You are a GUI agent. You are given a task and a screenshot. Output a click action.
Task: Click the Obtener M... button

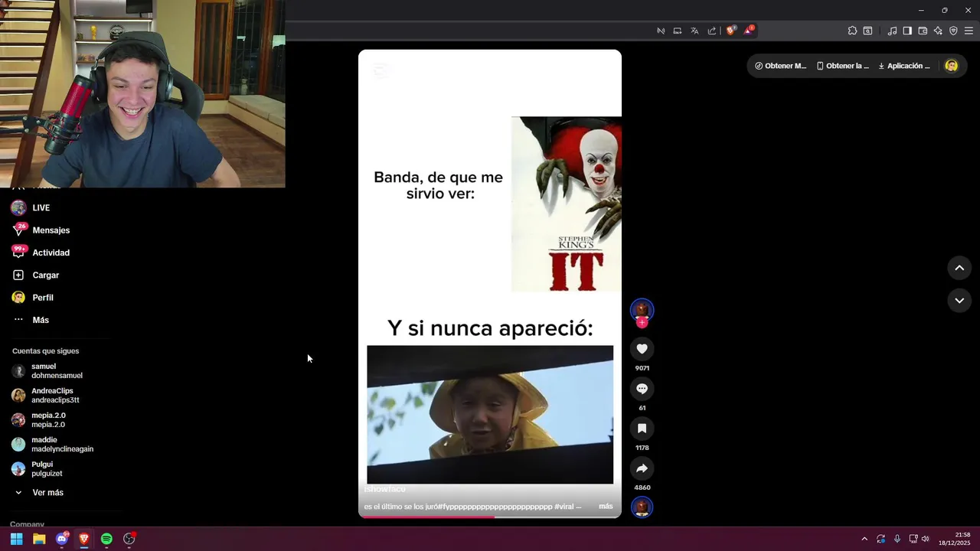pyautogui.click(x=780, y=66)
